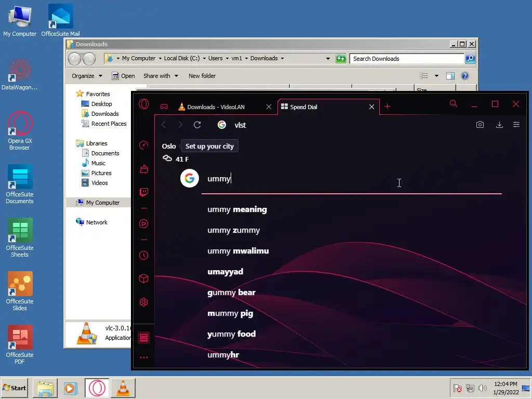
Task: Click the snapshot camera icon
Action: (480, 125)
